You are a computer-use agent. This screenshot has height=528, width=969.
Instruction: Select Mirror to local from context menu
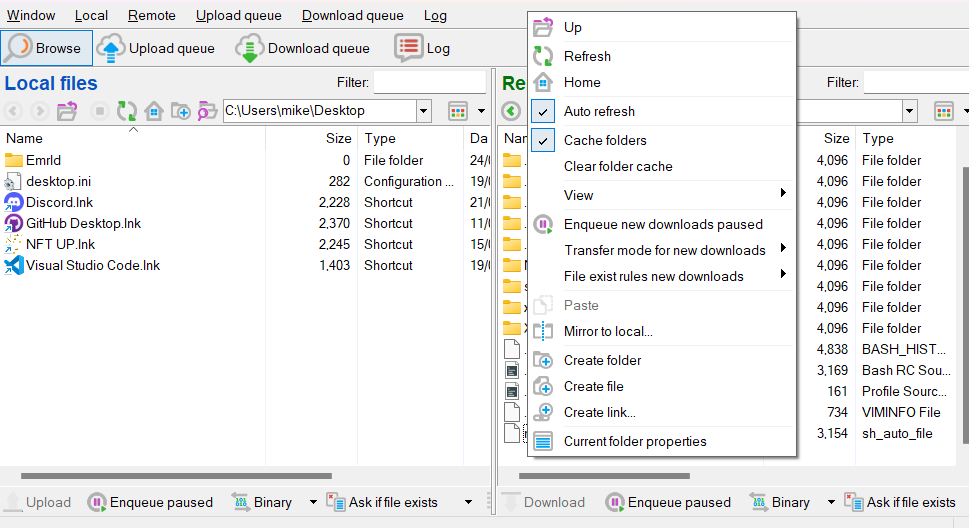[608, 331]
